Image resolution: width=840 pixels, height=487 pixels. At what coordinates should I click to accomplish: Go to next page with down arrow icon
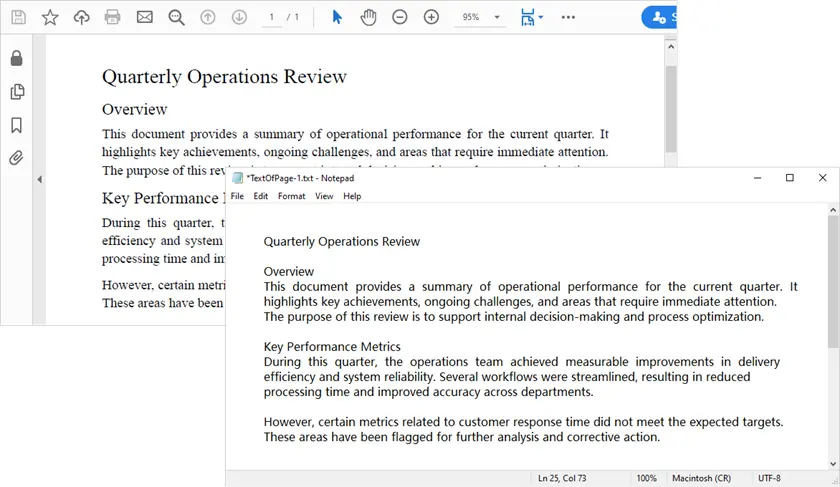point(239,17)
